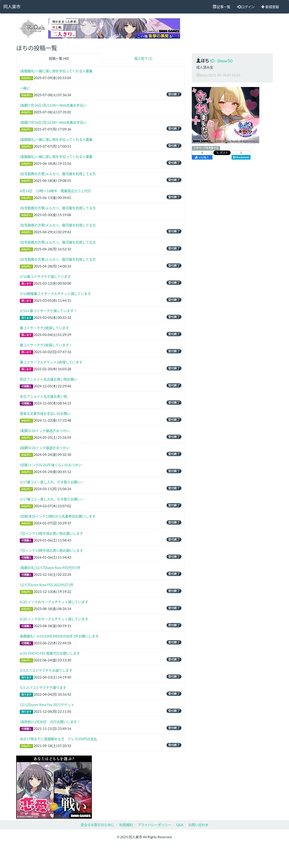Open the 記事一覧 link in navbar
The width and height of the screenshot is (289, 868).
pyautogui.click(x=221, y=7)
